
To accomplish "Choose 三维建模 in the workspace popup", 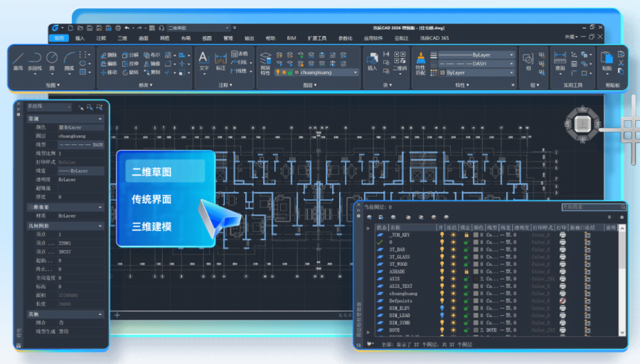I will [x=151, y=227].
